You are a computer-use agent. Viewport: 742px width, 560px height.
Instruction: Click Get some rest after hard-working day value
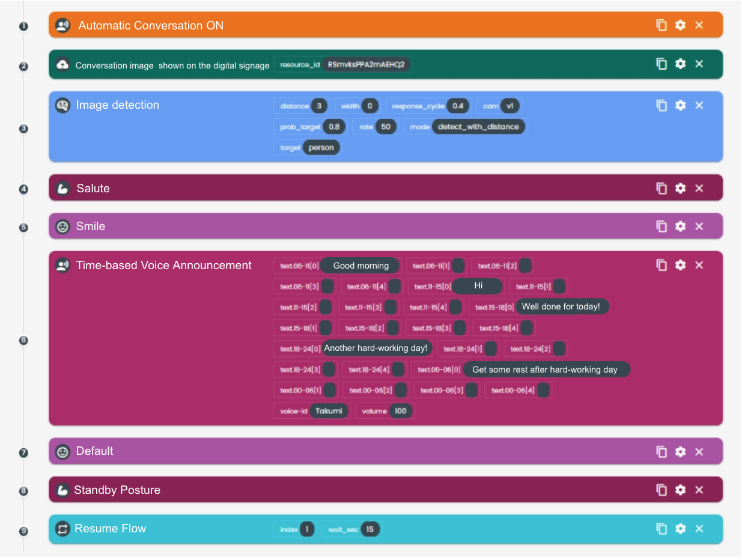click(546, 370)
